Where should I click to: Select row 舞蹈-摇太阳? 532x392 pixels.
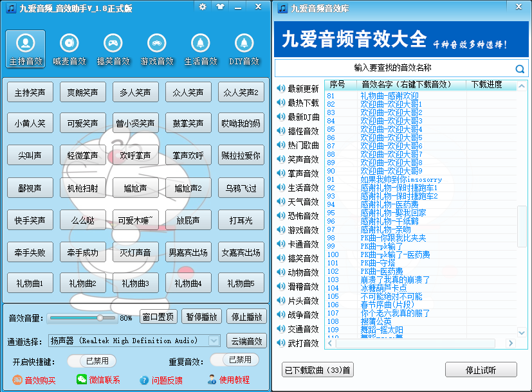[421, 329]
